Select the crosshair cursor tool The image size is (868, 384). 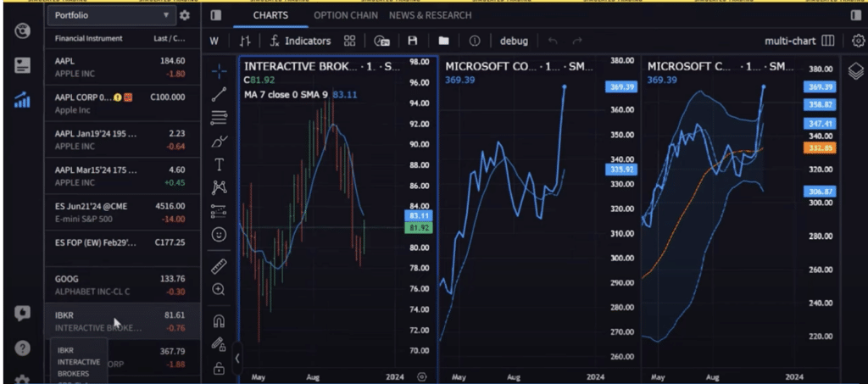[x=220, y=71]
